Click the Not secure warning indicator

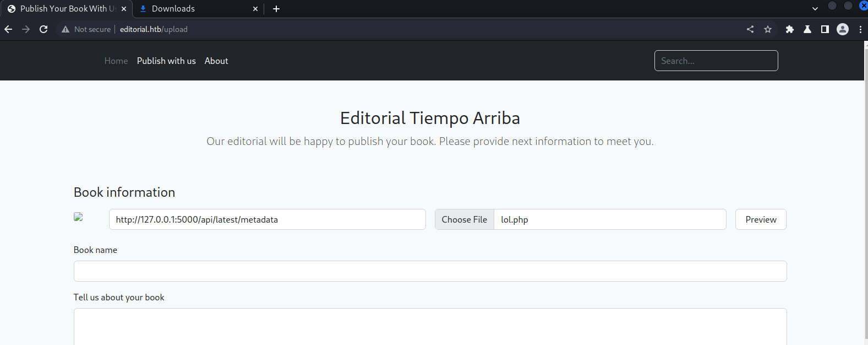pyautogui.click(x=86, y=29)
